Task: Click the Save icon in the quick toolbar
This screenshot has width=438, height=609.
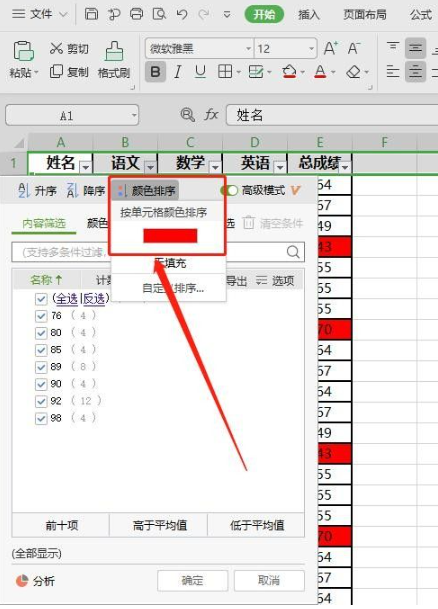Action: (x=91, y=14)
